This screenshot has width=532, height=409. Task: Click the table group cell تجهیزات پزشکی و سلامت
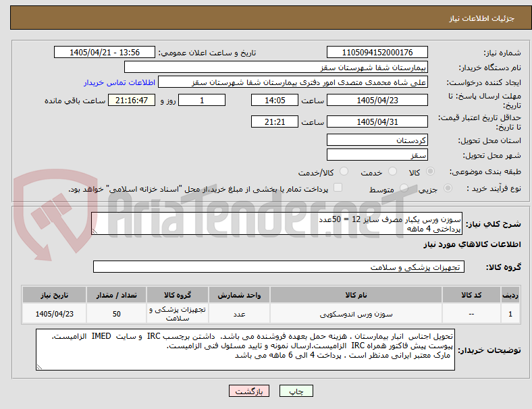pos(178,314)
